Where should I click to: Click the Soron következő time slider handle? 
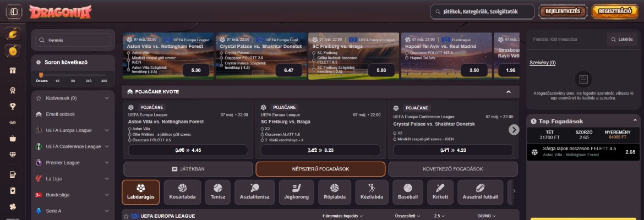click(x=41, y=75)
